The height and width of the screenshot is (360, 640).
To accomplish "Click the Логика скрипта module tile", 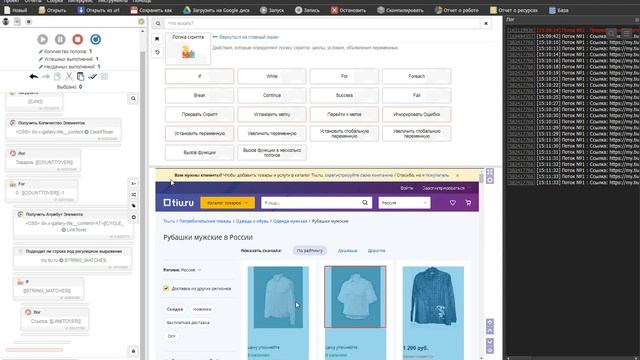I will 188,49.
